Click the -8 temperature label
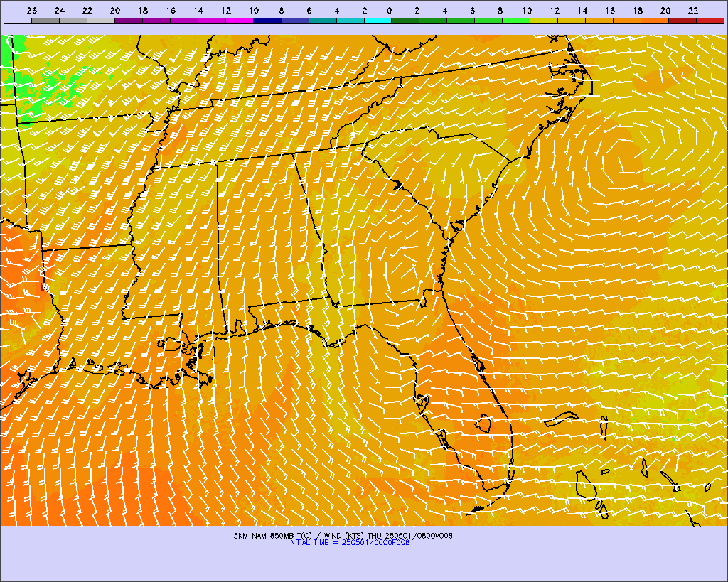This screenshot has width=728, height=582. tap(278, 10)
